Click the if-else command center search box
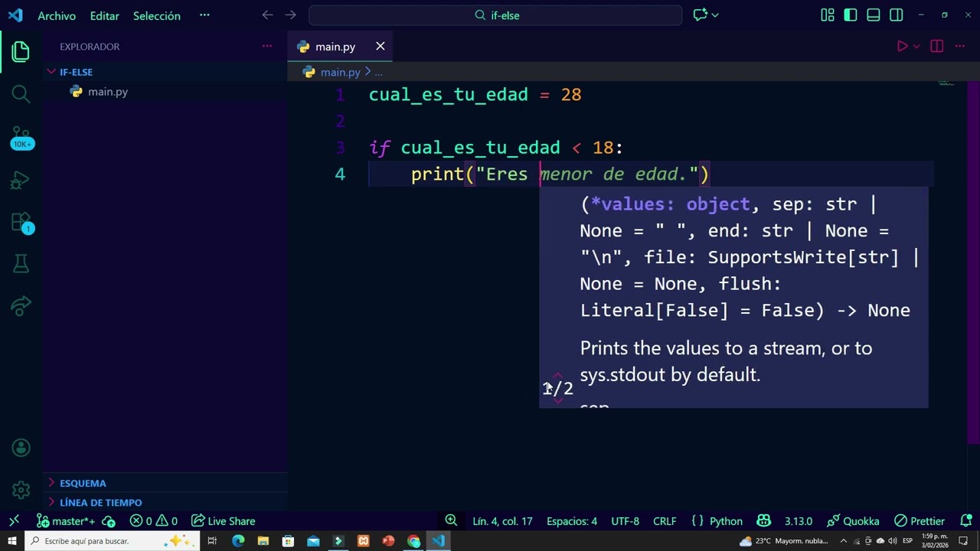The image size is (980, 551). point(495,15)
